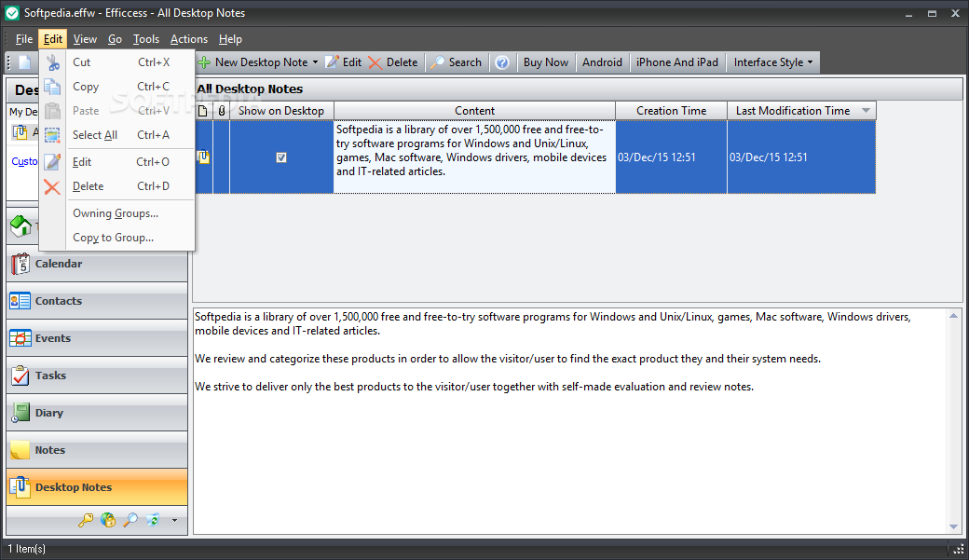Choose Copy to Group... from Edit menu

[113, 238]
